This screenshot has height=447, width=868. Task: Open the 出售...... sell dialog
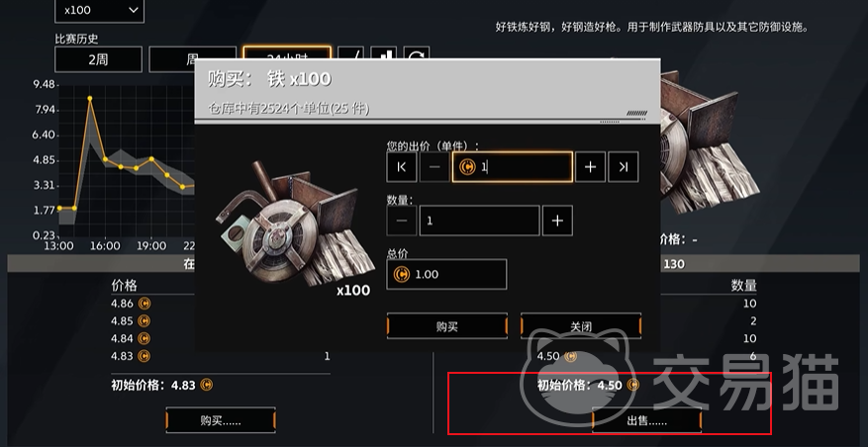pyautogui.click(x=646, y=421)
